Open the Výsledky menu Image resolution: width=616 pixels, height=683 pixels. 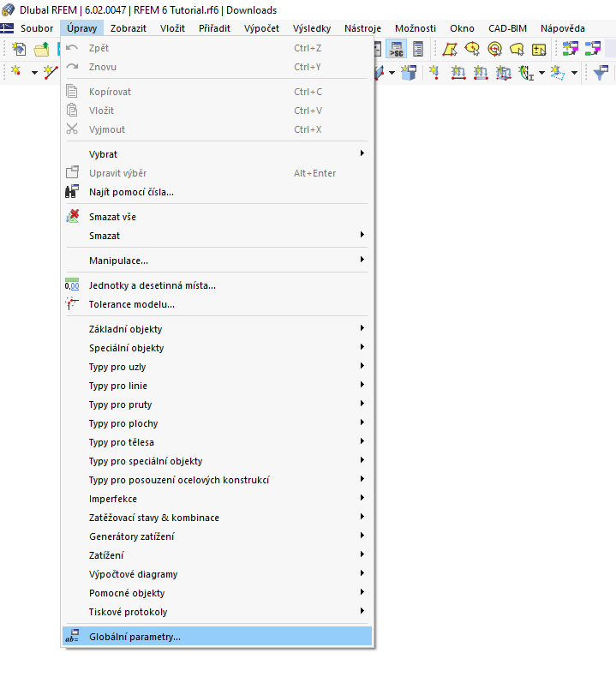(x=312, y=28)
